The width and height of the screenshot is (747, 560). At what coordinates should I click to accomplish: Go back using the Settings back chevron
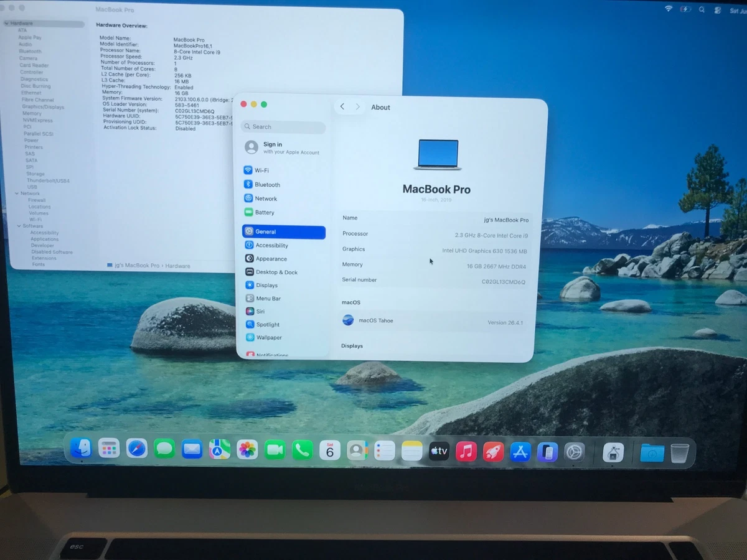coord(342,107)
